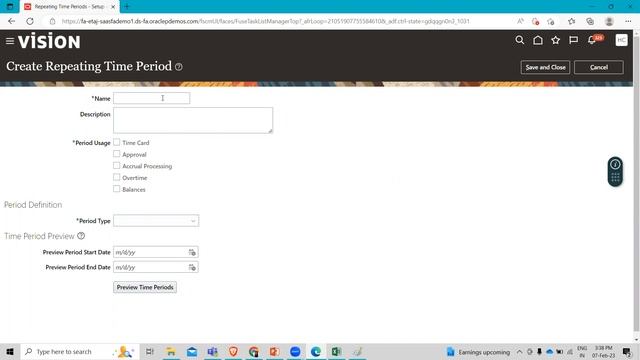This screenshot has width=640, height=360.
Task: Open the taskbar clock and date
Action: (603, 352)
